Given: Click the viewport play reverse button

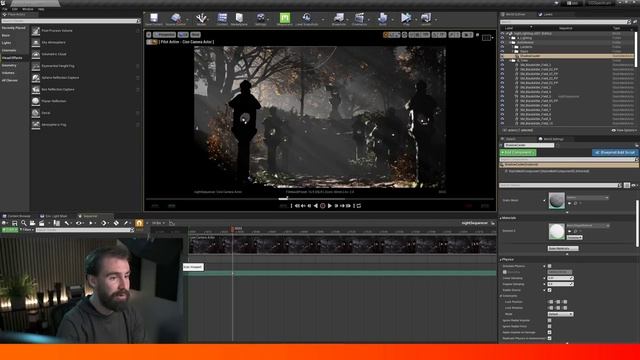Looking at the screenshot, I should [316, 206].
